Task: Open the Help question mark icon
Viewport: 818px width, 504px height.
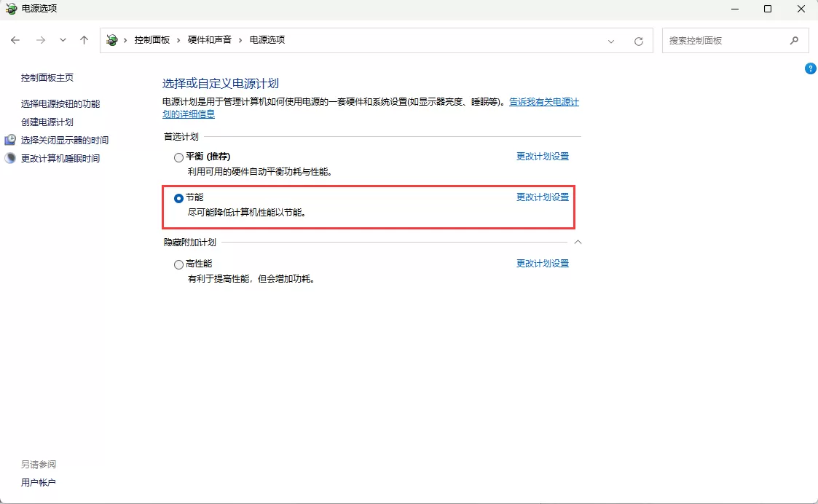Action: 810,68
